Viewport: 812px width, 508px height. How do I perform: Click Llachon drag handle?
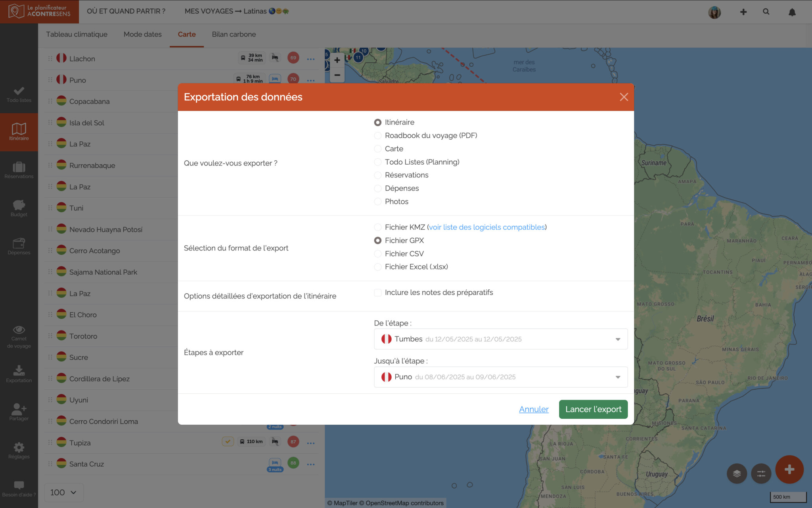[50, 59]
